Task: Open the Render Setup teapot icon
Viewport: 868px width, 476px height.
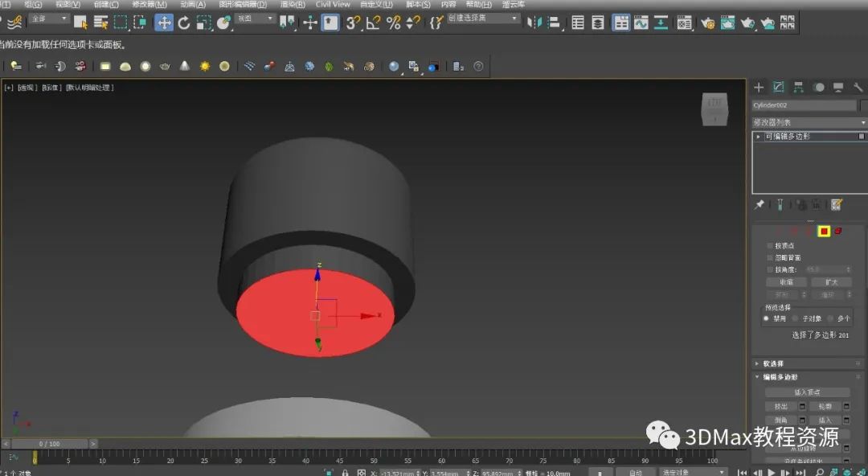Action: [708, 23]
